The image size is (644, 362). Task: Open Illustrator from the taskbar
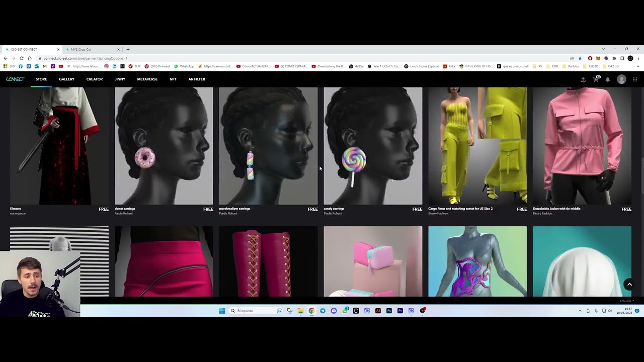coord(378,311)
